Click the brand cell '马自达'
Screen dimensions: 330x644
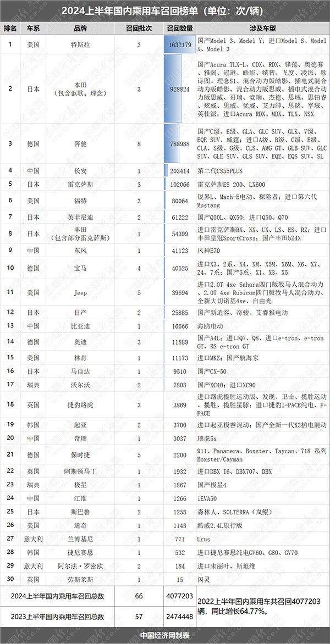pos(80,371)
